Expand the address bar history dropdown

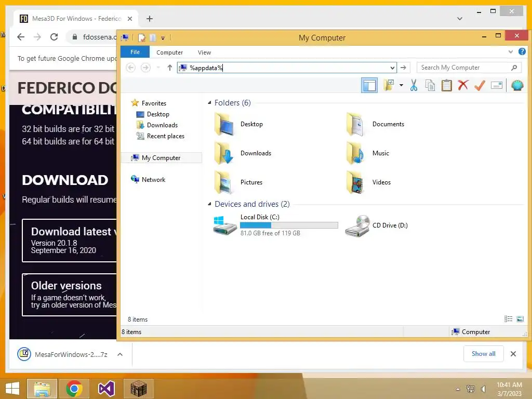coord(393,68)
